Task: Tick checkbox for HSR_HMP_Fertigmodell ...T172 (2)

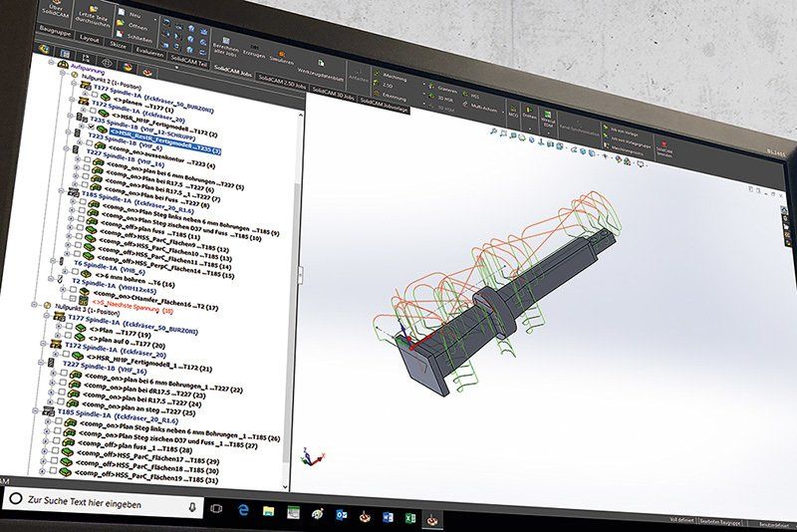Action: tap(94, 112)
